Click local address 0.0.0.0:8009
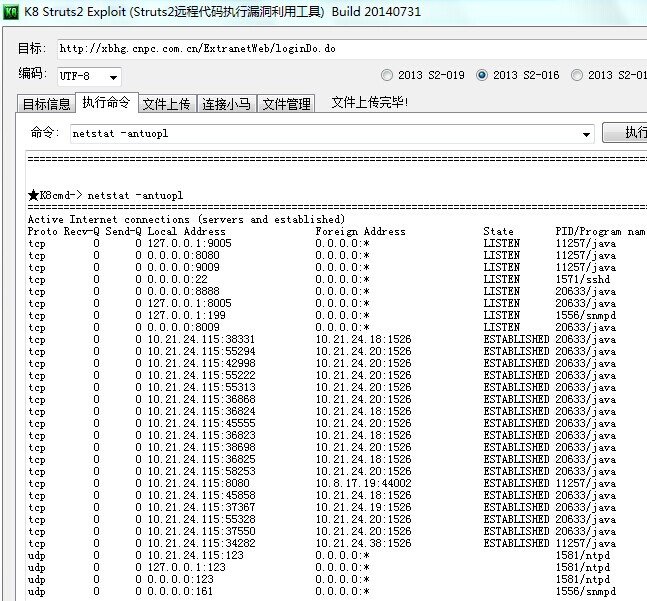Image resolution: width=647 pixels, height=601 pixels. tap(183, 327)
